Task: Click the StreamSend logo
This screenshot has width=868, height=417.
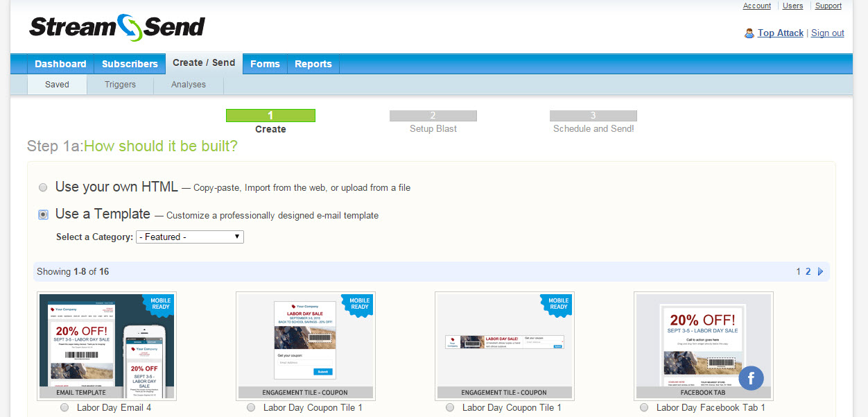Action: (116, 26)
